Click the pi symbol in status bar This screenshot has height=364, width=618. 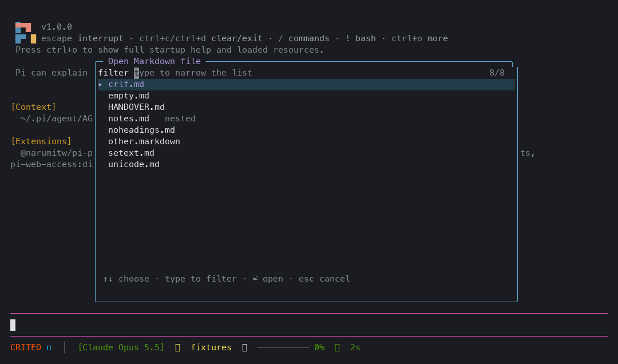pos(49,348)
